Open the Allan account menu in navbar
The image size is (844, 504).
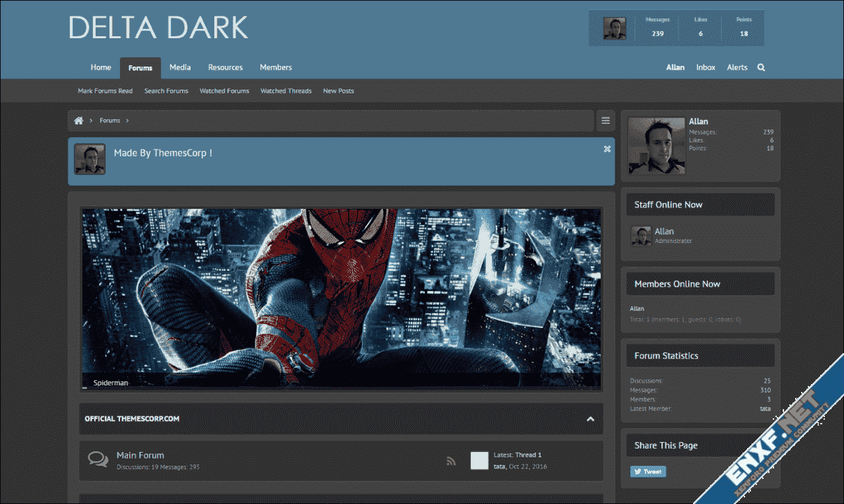point(675,67)
